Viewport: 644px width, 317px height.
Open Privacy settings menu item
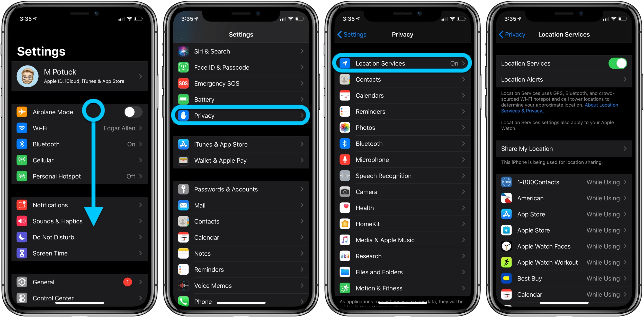242,115
